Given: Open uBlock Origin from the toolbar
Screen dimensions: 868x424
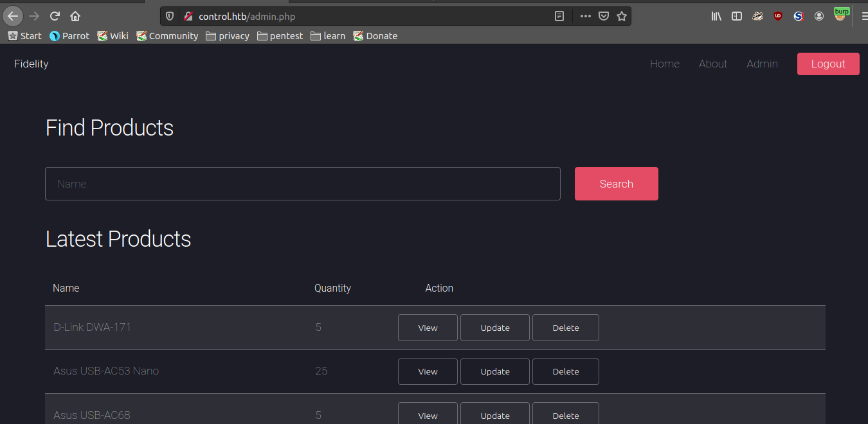Looking at the screenshot, I should point(778,16).
